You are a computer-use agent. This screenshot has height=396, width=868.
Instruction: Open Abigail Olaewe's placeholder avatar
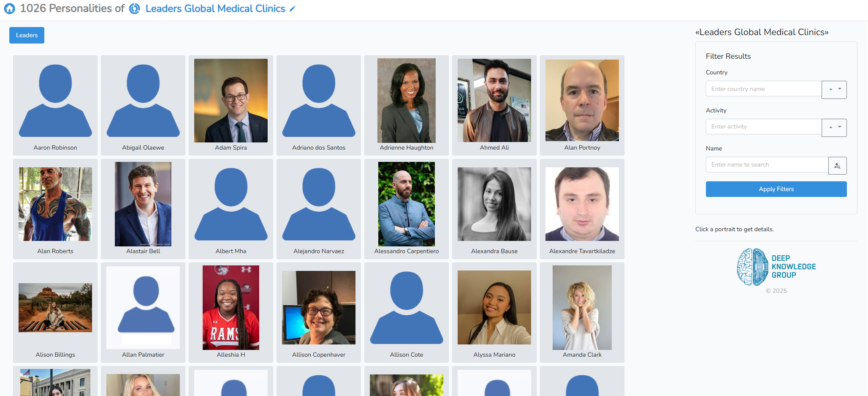(143, 101)
